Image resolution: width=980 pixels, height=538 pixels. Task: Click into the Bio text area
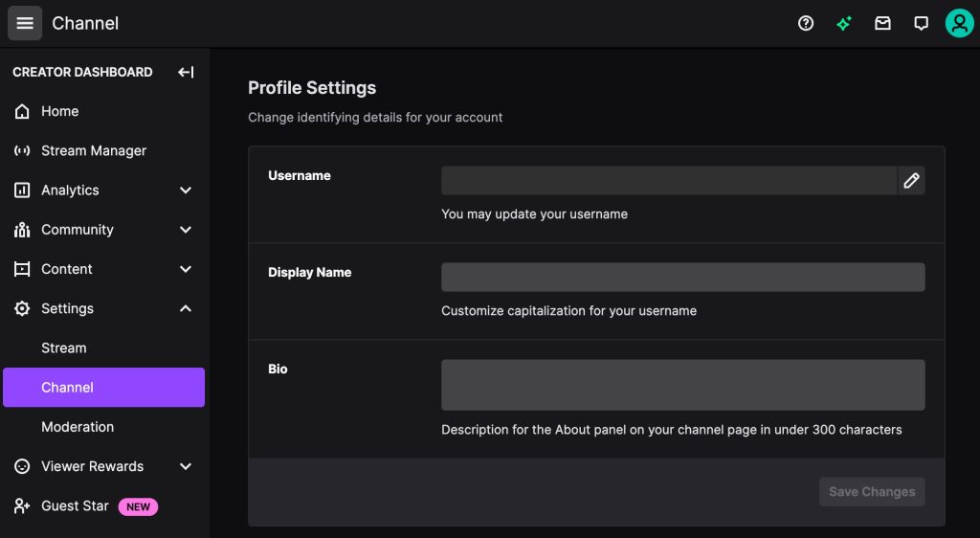coord(683,385)
